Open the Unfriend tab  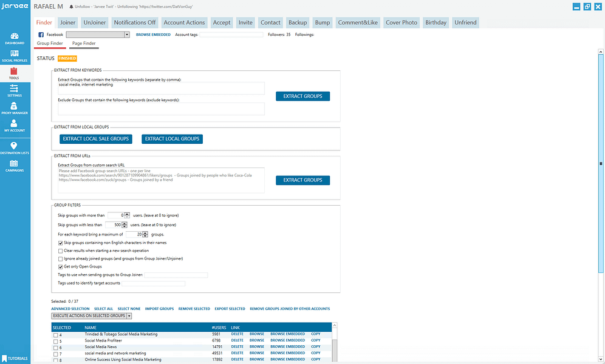465,22
